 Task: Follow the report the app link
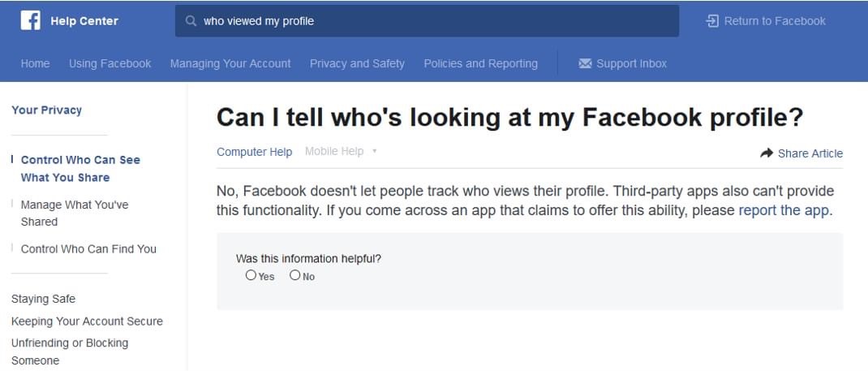tap(784, 210)
